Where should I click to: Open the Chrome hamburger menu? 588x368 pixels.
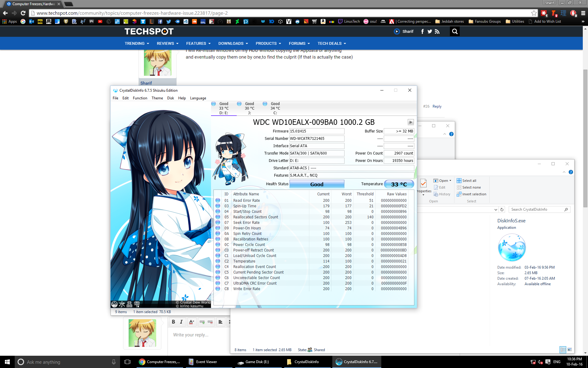click(x=583, y=13)
